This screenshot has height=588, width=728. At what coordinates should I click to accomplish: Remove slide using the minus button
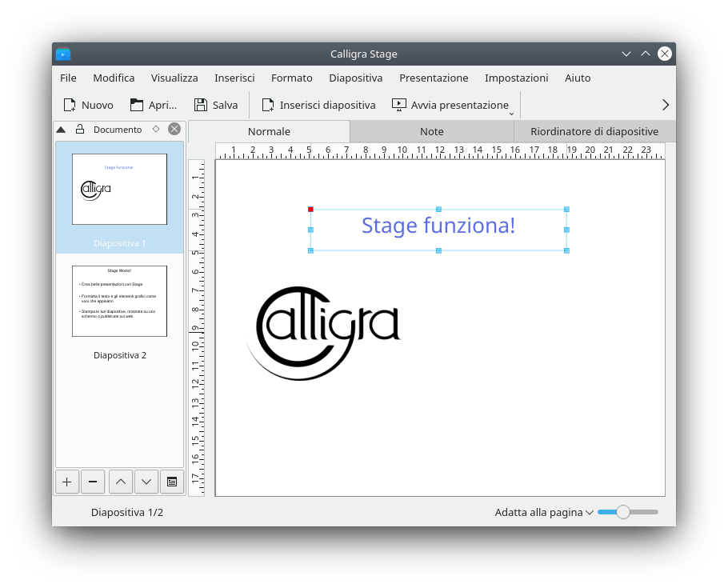pyautogui.click(x=93, y=482)
